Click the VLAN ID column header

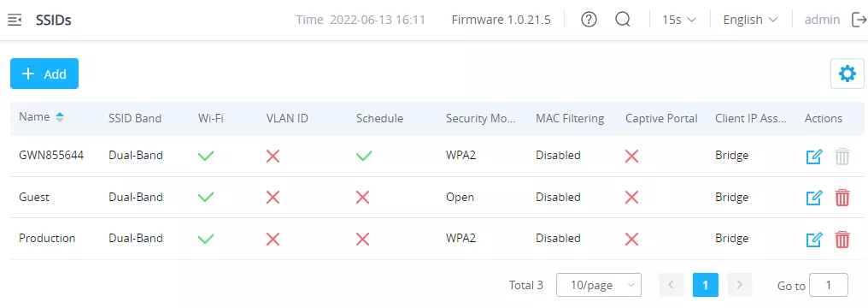(287, 118)
